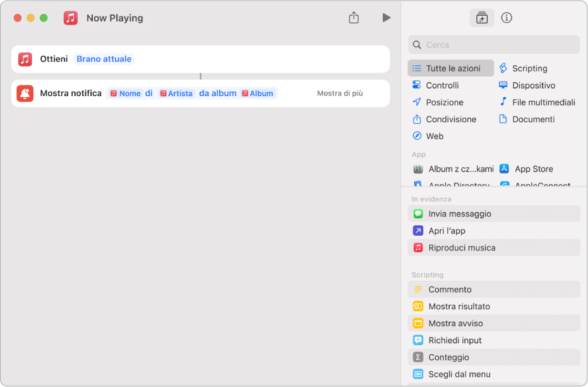The image size is (588, 387).
Task: Show shortcut details info icon
Action: coord(507,18)
